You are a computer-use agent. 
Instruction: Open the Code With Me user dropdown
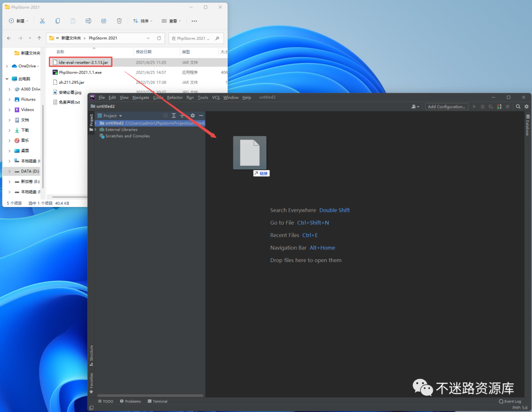click(415, 106)
